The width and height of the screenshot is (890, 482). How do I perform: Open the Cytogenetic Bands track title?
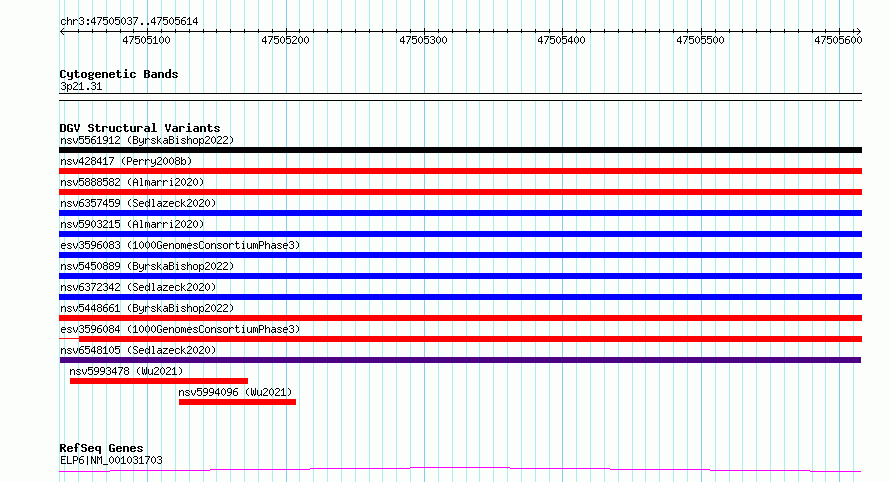click(x=119, y=74)
